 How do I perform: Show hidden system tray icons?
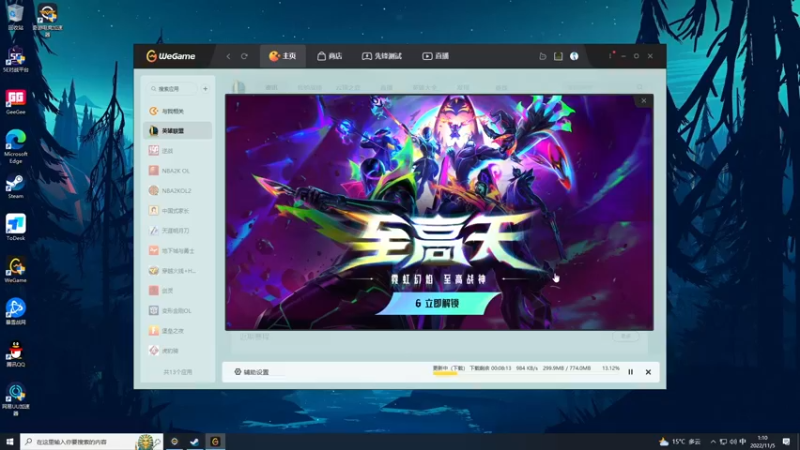(x=713, y=441)
